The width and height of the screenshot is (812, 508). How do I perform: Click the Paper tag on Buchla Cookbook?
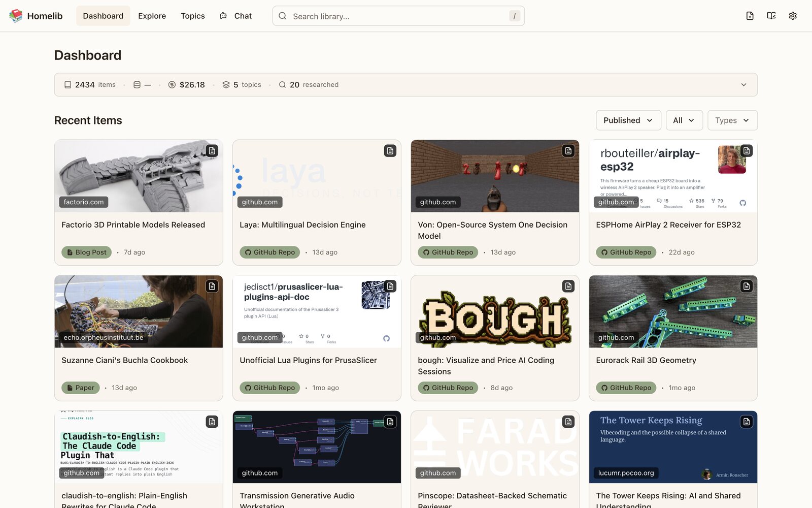tap(81, 388)
